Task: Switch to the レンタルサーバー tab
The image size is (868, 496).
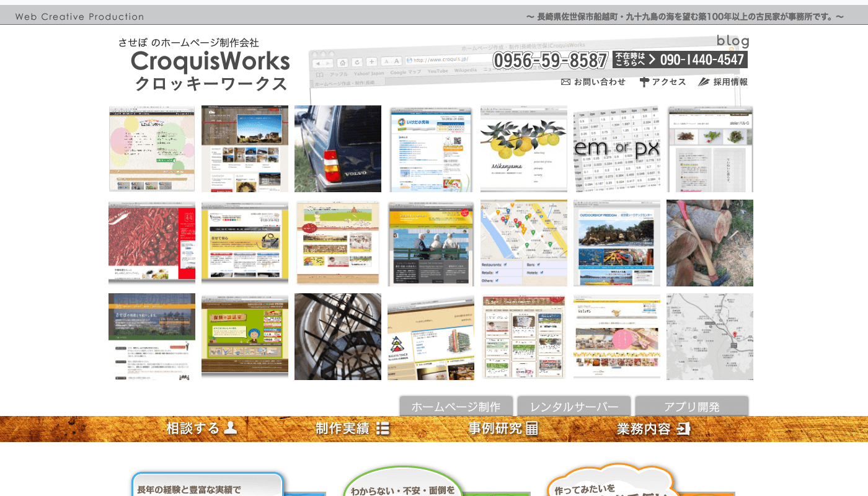Action: (x=573, y=407)
